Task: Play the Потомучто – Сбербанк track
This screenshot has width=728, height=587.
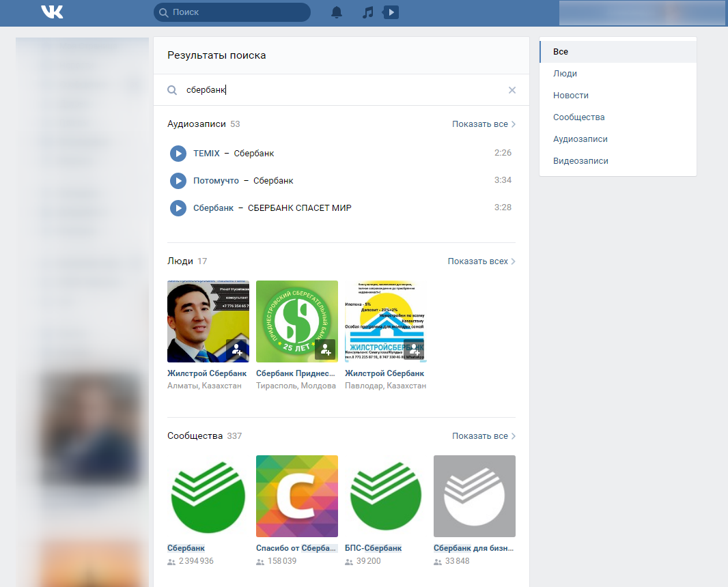Action: click(178, 180)
